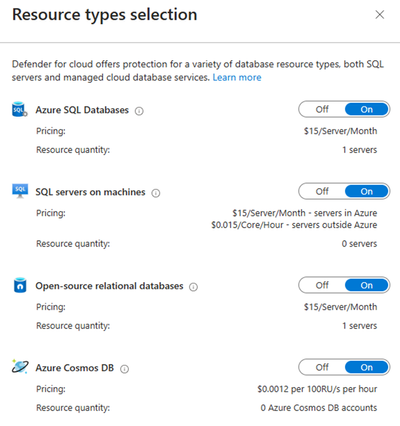Screen dimensions: 400x426
Task: Turn Off Azure SQL Databases protection
Action: (322, 109)
